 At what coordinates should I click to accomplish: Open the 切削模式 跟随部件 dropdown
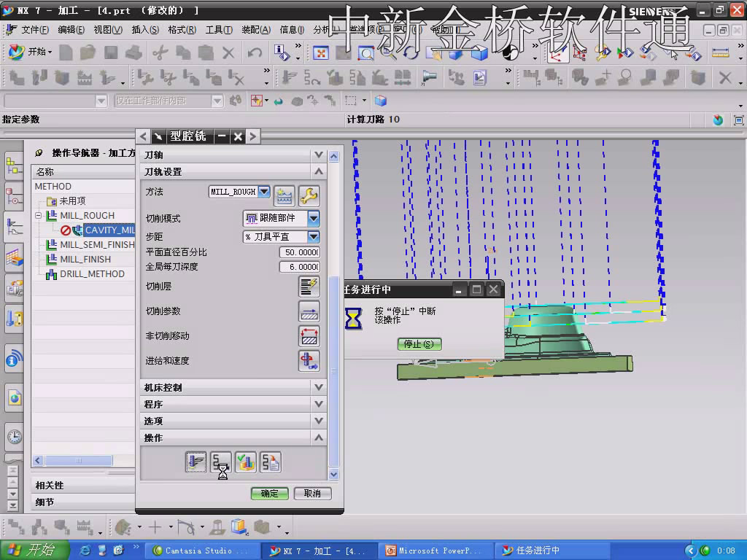[314, 218]
